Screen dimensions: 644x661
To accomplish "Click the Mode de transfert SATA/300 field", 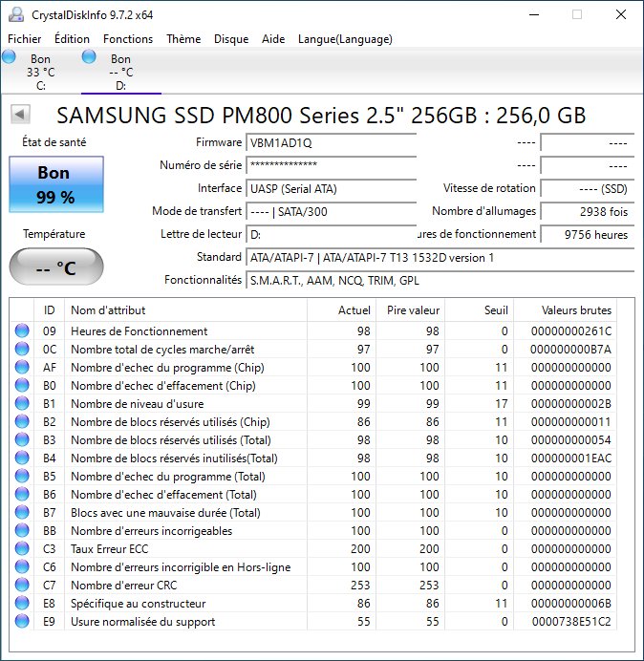I will pyautogui.click(x=331, y=211).
